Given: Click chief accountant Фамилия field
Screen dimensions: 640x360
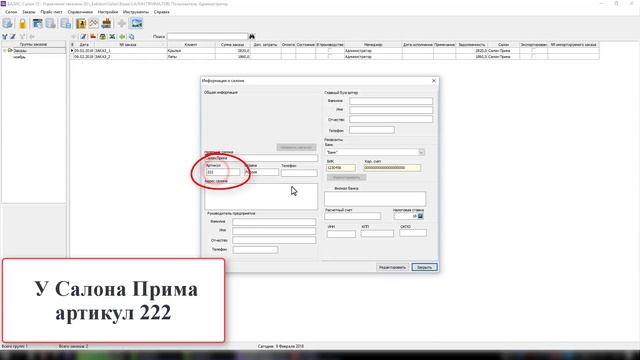Looking at the screenshot, I should coord(391,101).
